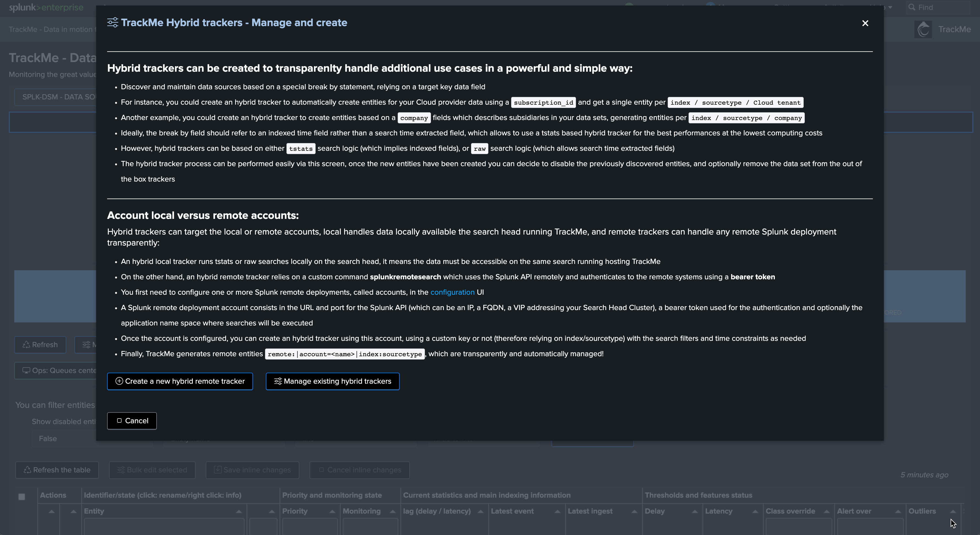980x535 pixels.
Task: Click the monitor icon on Ops: Queues center
Action: click(26, 370)
